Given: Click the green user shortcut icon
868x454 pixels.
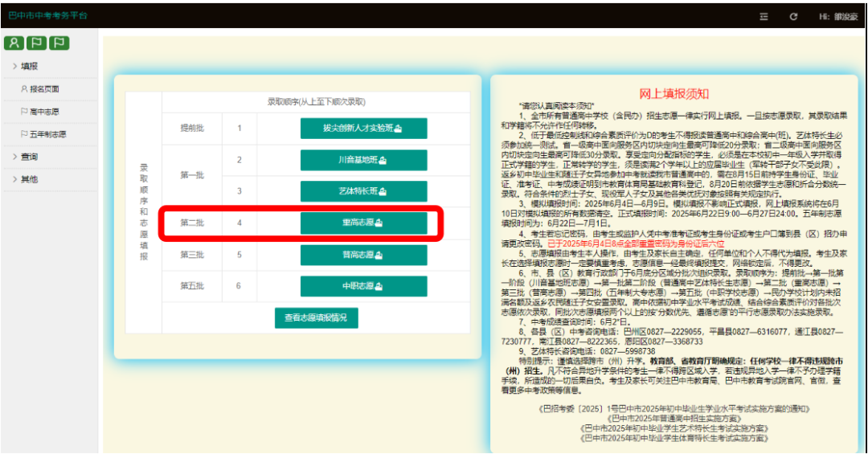Looking at the screenshot, I should click(x=14, y=43).
